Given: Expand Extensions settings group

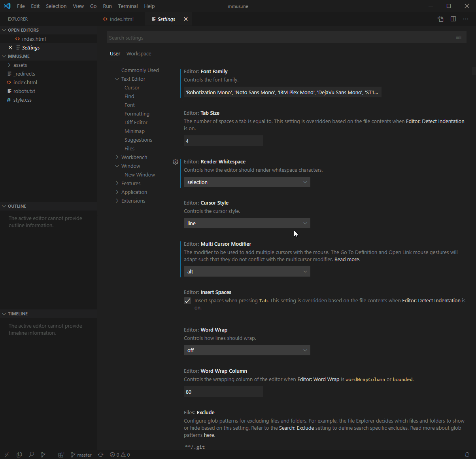Looking at the screenshot, I should (x=117, y=201).
